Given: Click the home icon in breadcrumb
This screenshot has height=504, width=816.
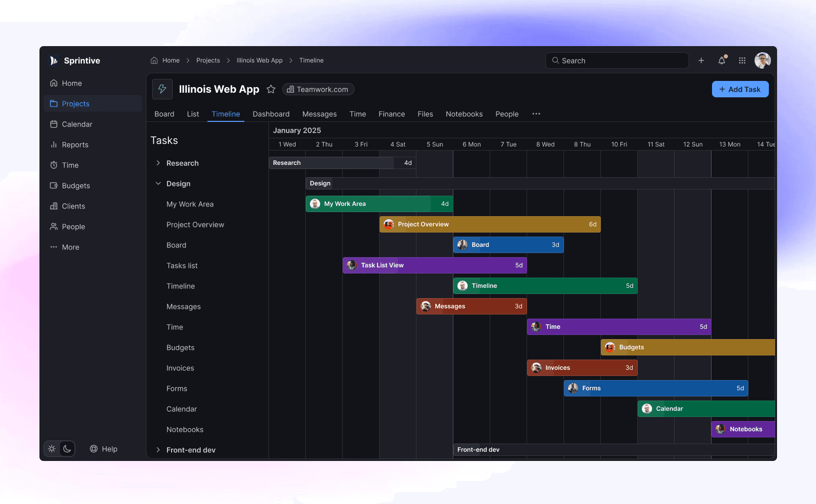Looking at the screenshot, I should pyautogui.click(x=154, y=60).
